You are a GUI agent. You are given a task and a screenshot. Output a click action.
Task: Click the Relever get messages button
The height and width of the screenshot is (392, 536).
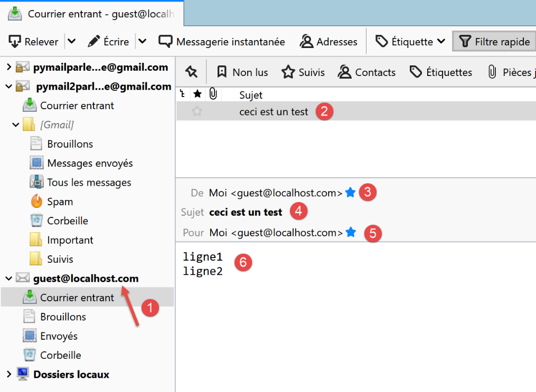click(34, 42)
